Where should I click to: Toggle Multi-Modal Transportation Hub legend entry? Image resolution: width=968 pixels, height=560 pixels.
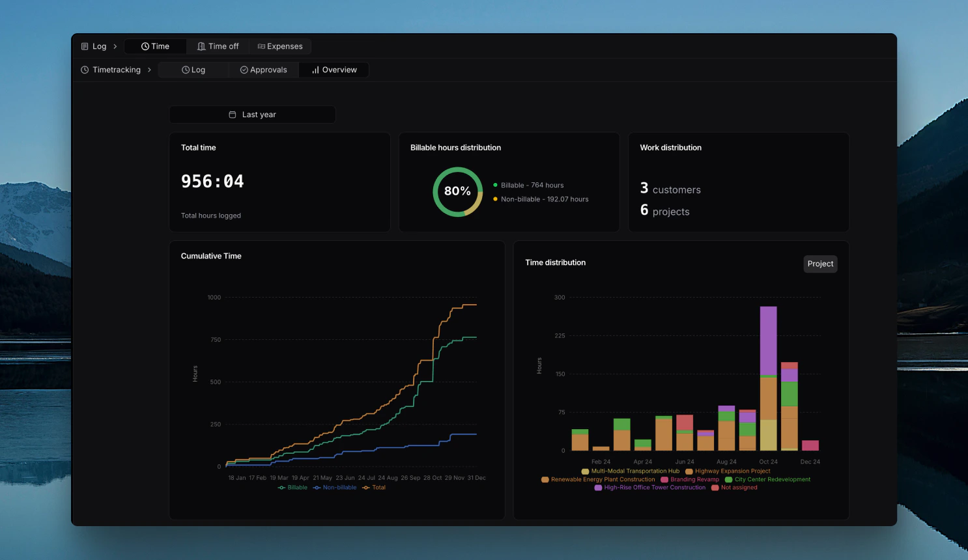[x=631, y=471]
